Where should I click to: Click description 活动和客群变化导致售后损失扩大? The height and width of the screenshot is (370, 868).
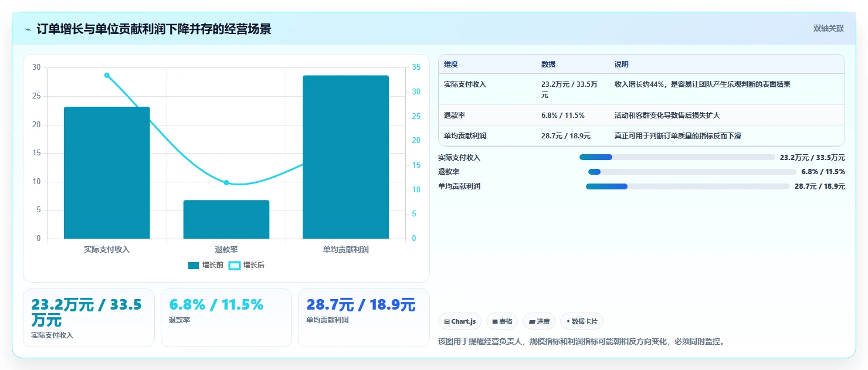pyautogui.click(x=667, y=116)
